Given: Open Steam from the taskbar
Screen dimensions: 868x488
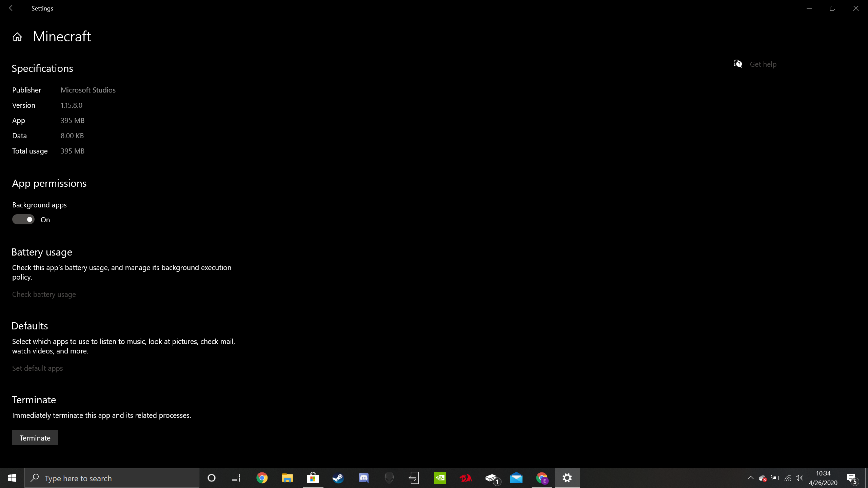Looking at the screenshot, I should pos(338,478).
